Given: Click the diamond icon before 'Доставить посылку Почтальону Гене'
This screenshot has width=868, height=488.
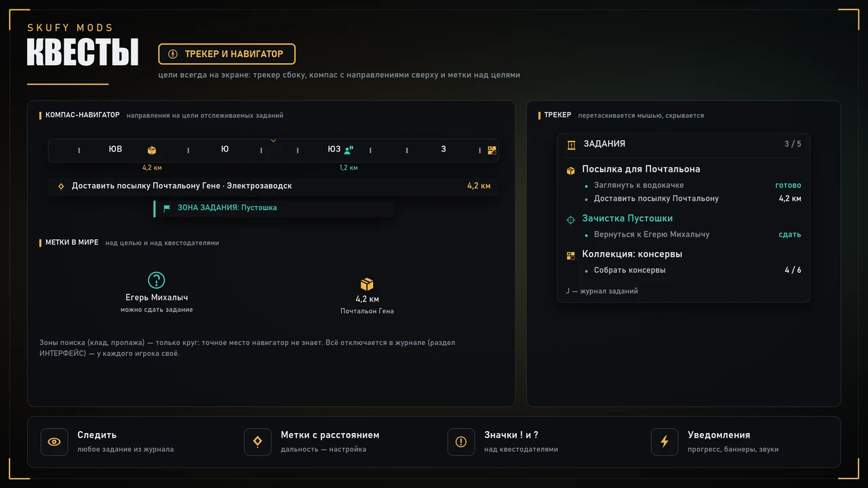Looking at the screenshot, I should [61, 186].
